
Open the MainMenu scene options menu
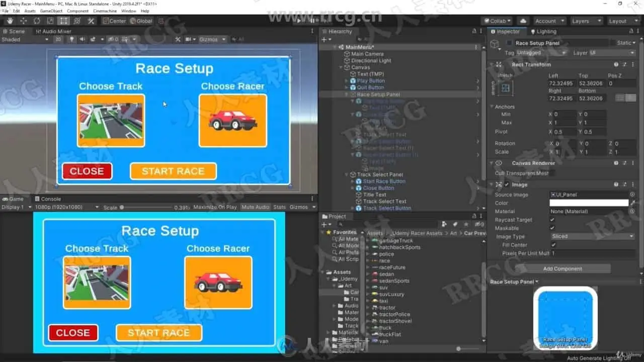coord(476,47)
